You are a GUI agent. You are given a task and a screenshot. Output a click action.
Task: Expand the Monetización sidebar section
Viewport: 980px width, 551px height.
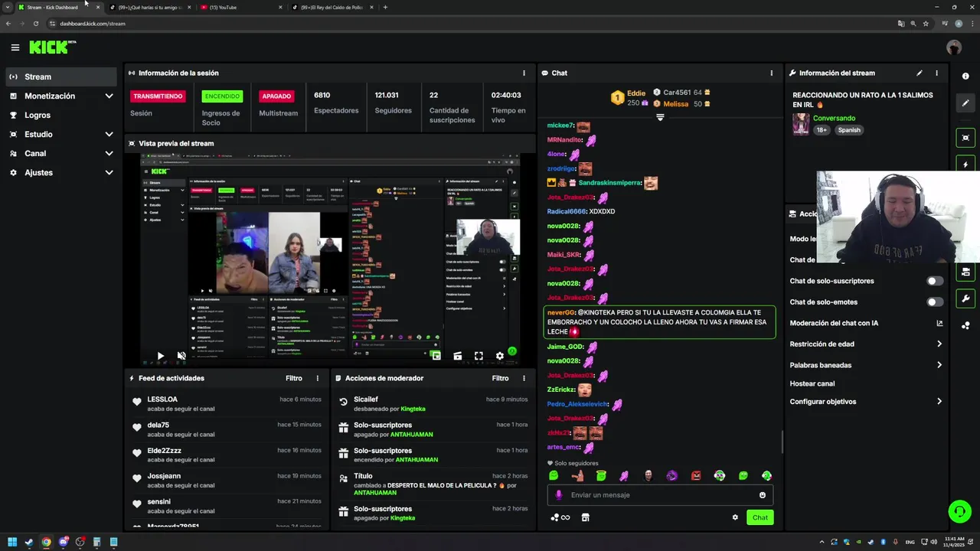(109, 96)
